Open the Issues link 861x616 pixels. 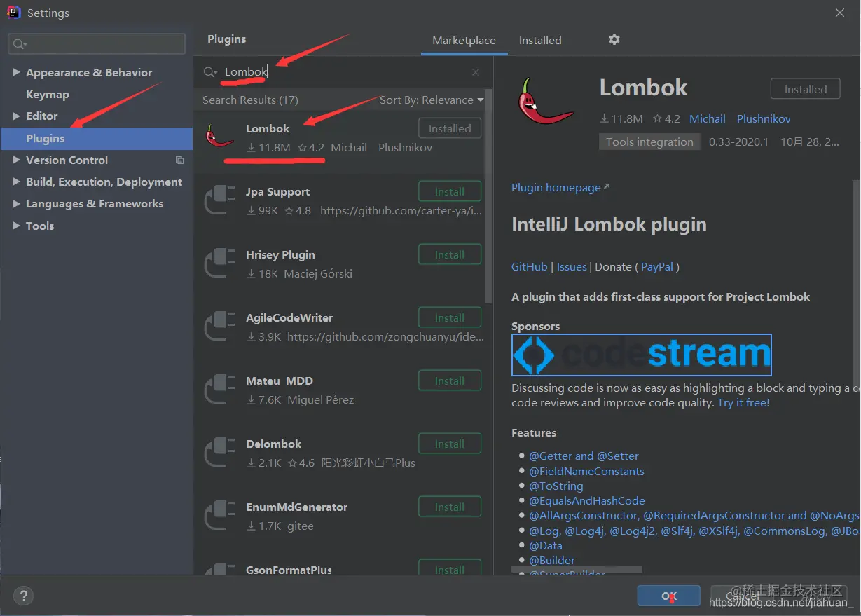pyautogui.click(x=572, y=266)
